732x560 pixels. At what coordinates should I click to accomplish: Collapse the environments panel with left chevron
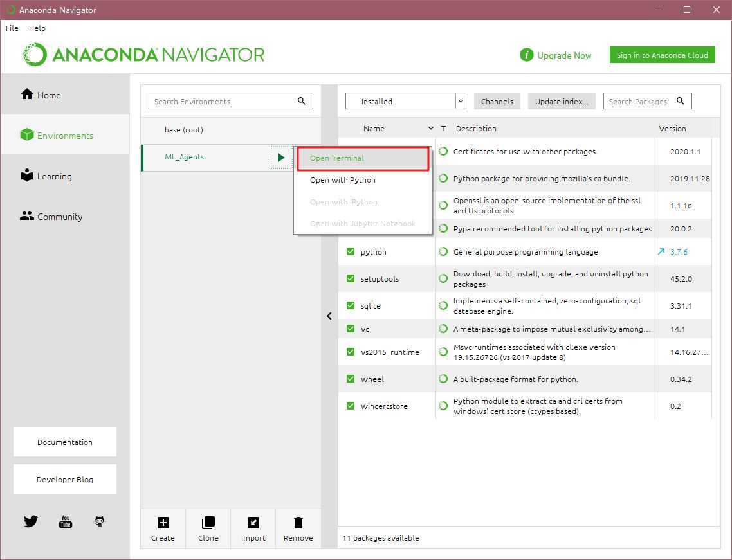tap(329, 316)
